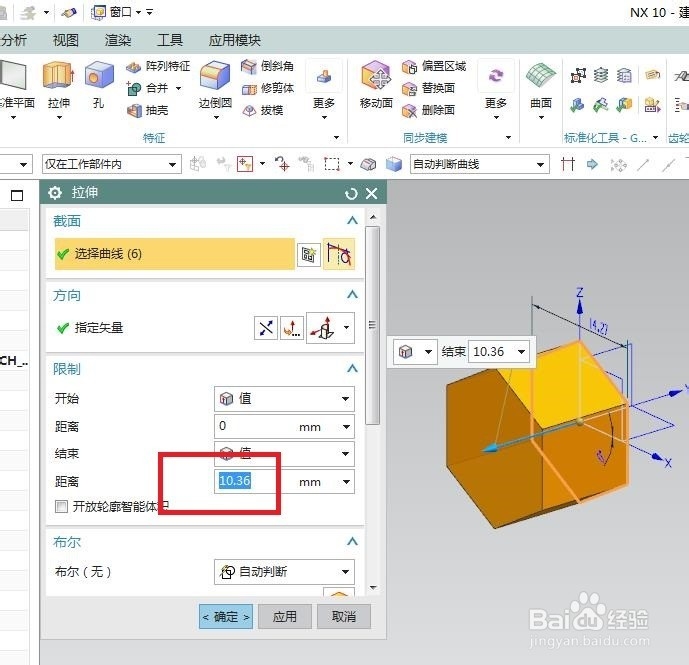Viewport: 689px width, 665px height.
Task: Click the 更多 icon in 同步建模 group
Action: click(x=496, y=76)
